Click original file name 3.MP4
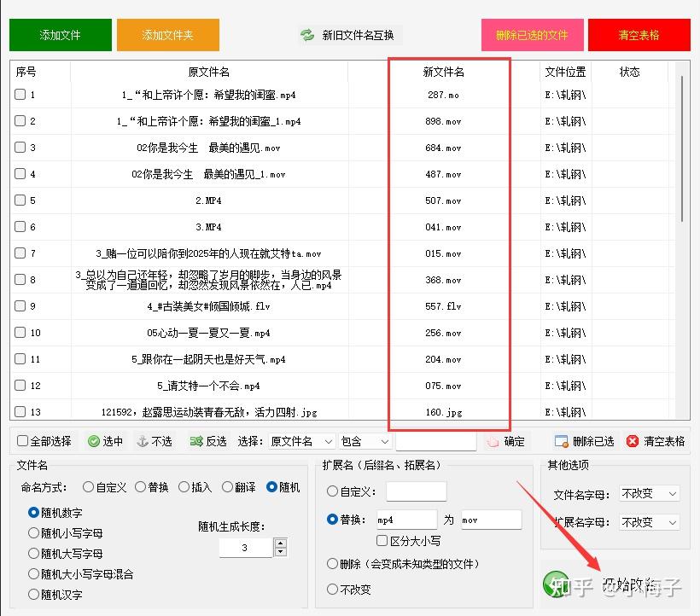The height and width of the screenshot is (616, 700). [x=208, y=227]
